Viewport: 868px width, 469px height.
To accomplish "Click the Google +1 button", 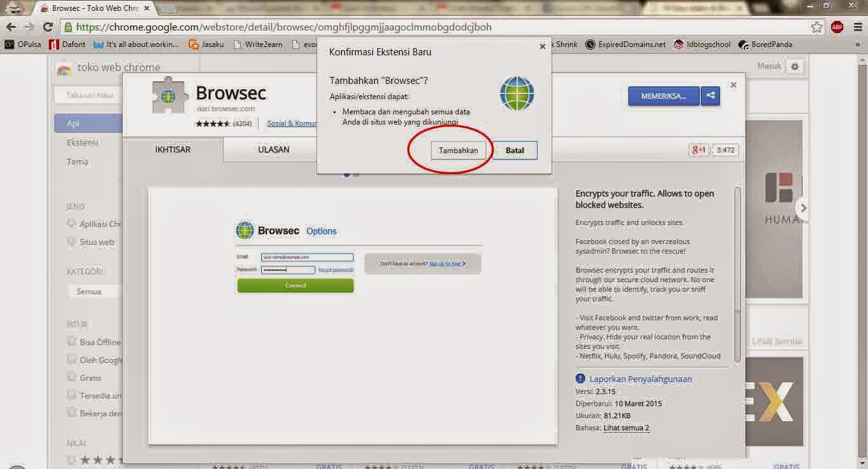I will click(x=698, y=150).
